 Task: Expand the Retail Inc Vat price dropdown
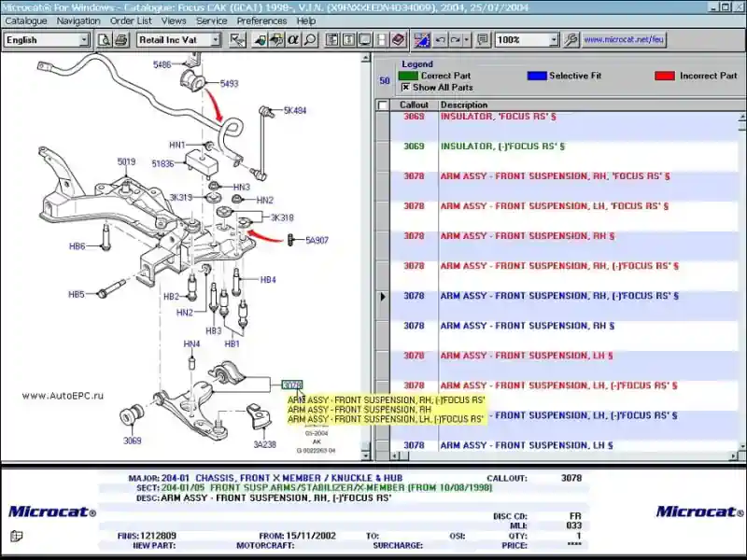click(215, 40)
